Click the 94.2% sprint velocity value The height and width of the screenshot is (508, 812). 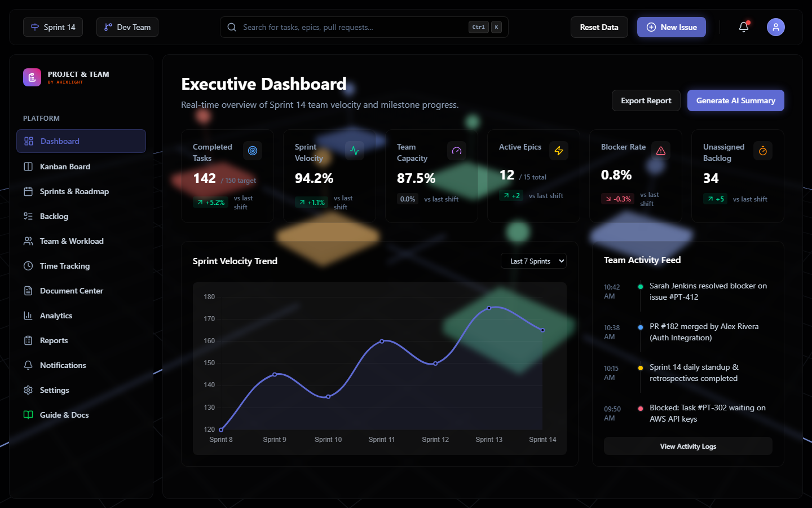point(314,178)
